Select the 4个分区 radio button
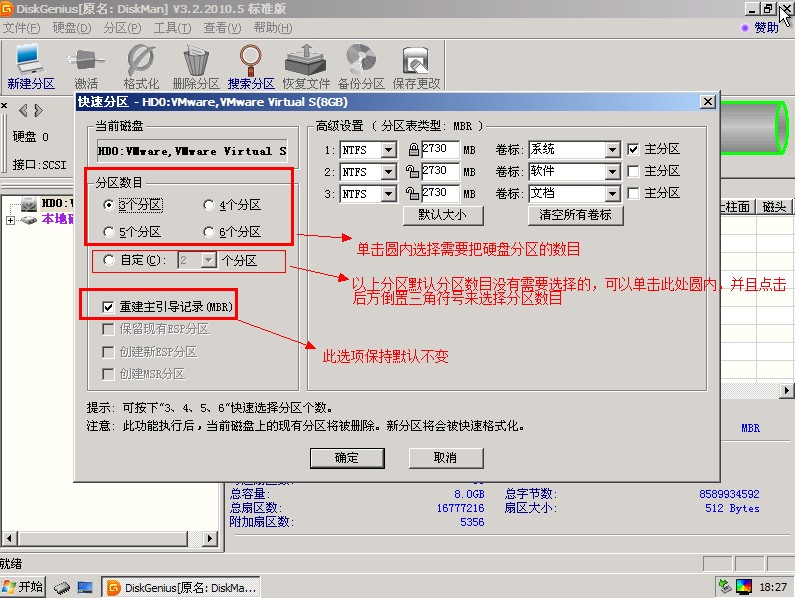Screen dimensions: 795x598 tap(208, 205)
